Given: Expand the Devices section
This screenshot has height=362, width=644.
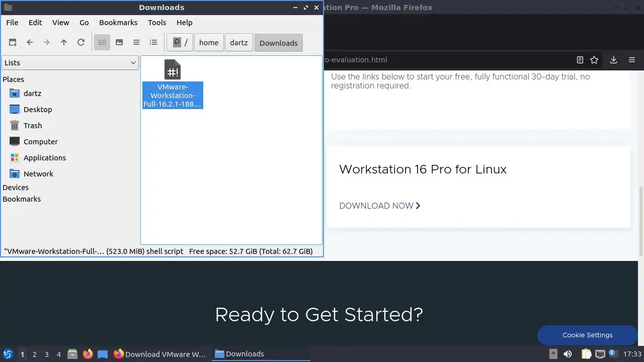Looking at the screenshot, I should click(x=16, y=188).
